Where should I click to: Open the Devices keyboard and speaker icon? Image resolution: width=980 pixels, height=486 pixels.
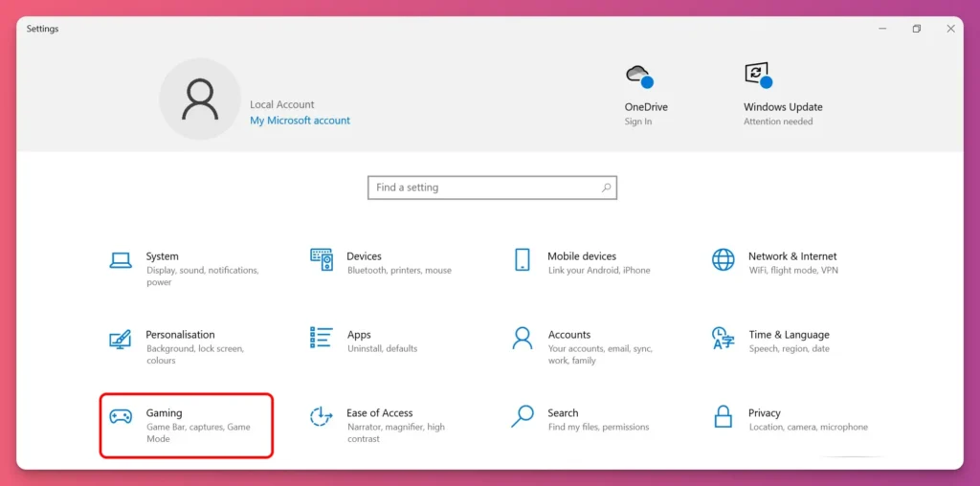(322, 259)
